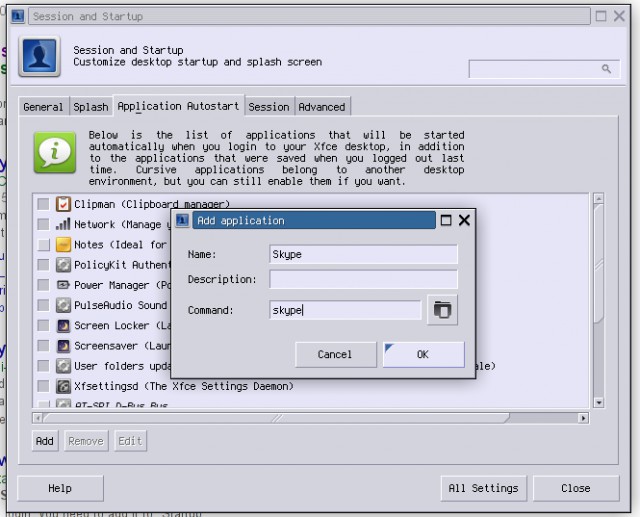640x517 pixels.
Task: Click the magnifier icon in search box
Action: pyautogui.click(x=607, y=69)
